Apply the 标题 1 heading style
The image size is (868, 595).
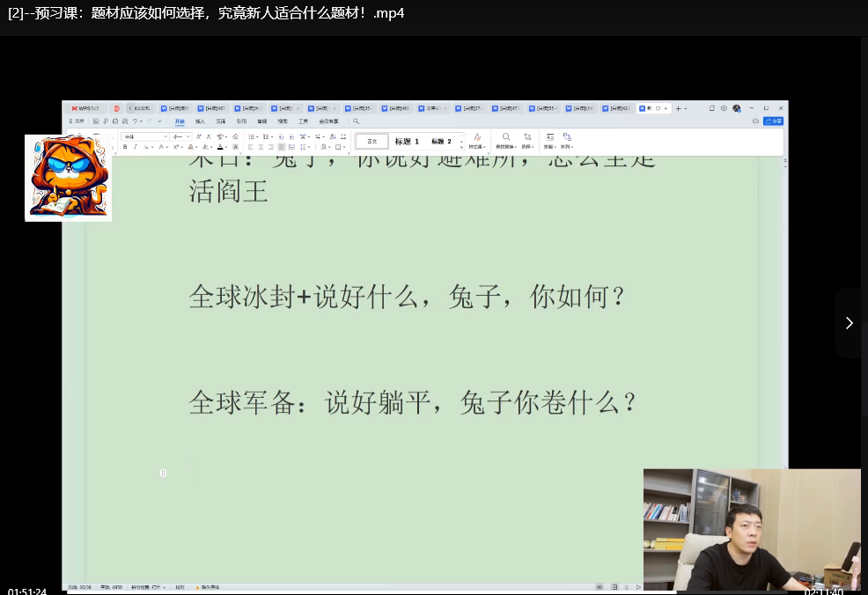pos(407,141)
